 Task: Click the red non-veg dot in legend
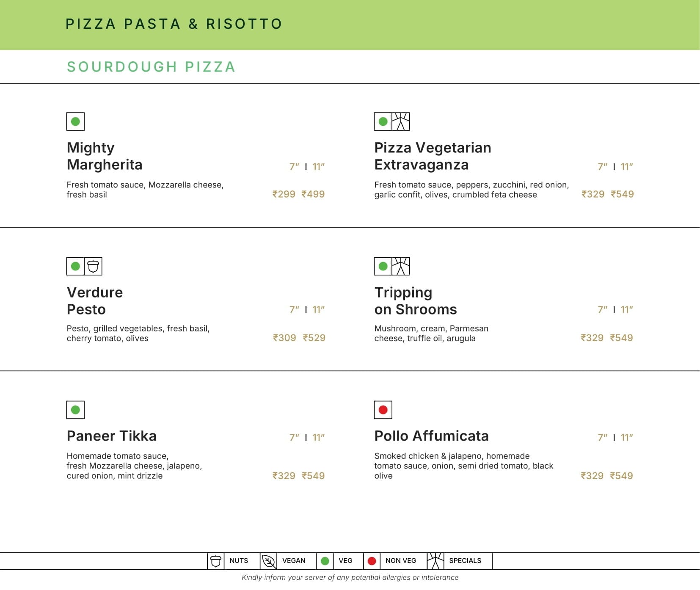click(x=372, y=561)
